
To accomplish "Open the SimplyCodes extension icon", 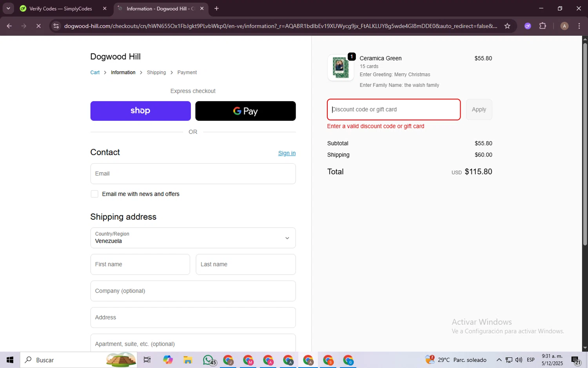I will [528, 26].
